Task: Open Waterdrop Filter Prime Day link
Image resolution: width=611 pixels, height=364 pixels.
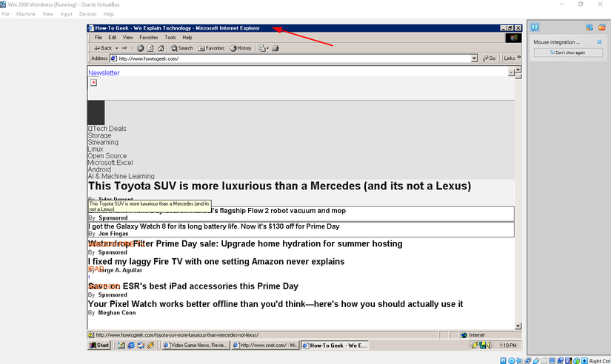Action: click(245, 243)
